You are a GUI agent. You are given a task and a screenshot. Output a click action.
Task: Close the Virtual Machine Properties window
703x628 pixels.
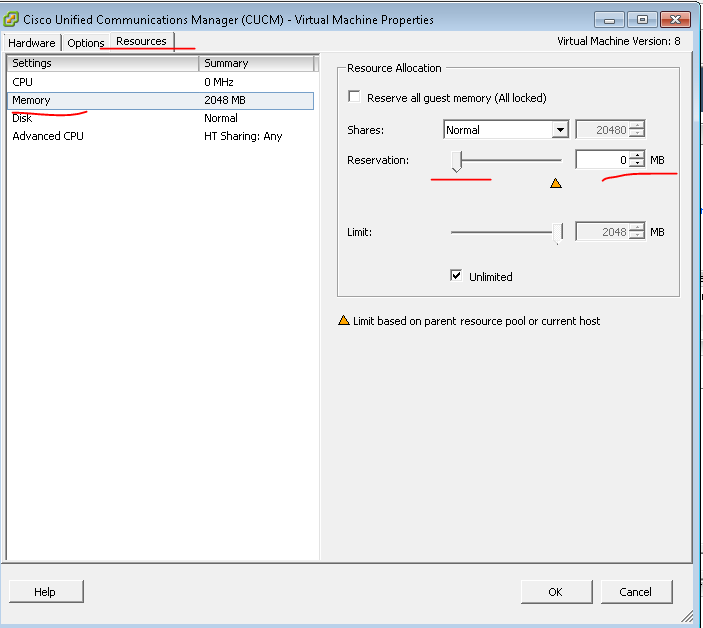pyautogui.click(x=675, y=20)
